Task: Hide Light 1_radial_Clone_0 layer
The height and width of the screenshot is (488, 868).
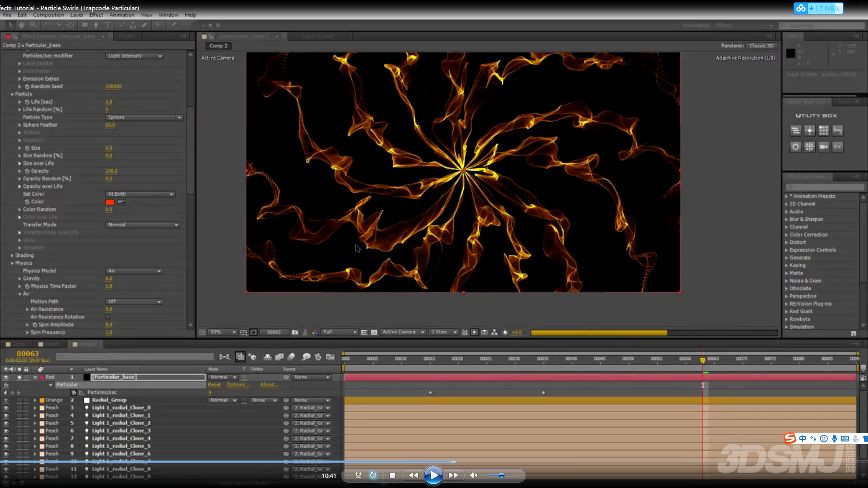Action: pyautogui.click(x=6, y=408)
